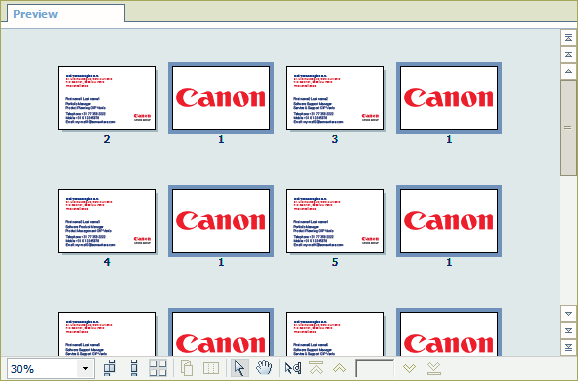
Task: Click the copy pages icon
Action: click(187, 368)
